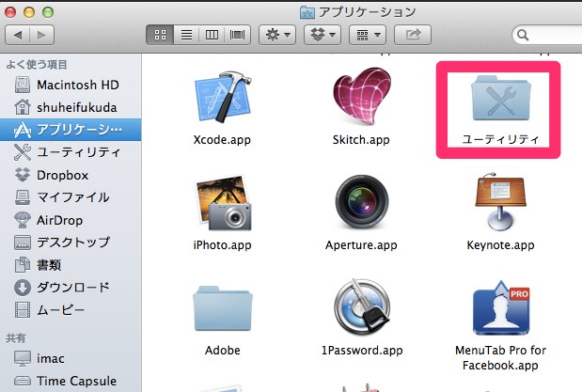
Task: Open 書類 in the sidebar
Action: click(71, 265)
